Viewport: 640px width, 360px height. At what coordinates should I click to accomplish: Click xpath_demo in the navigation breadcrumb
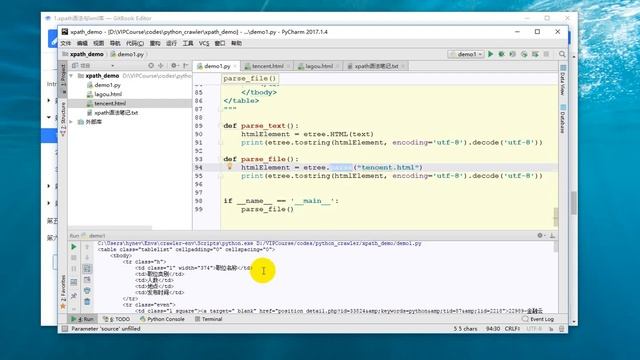coord(83,54)
